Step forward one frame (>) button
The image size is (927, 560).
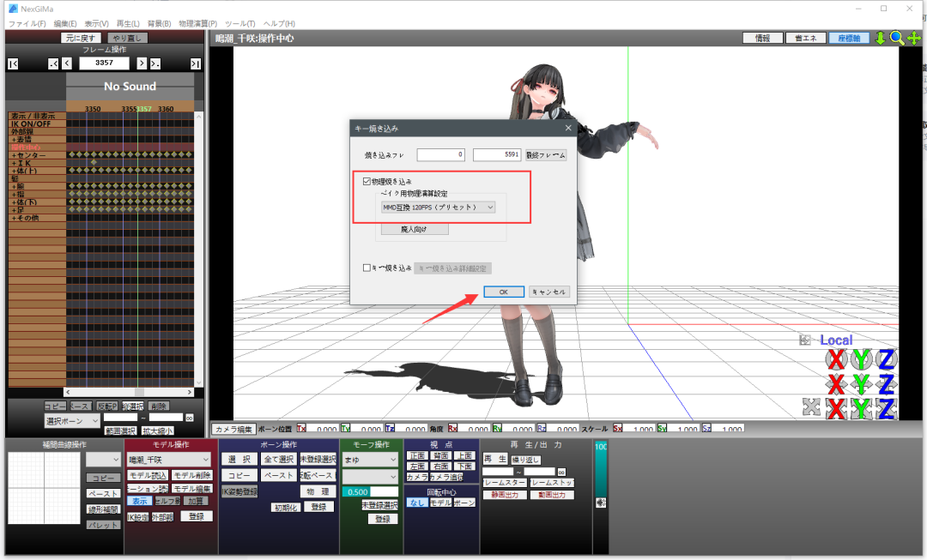click(142, 63)
